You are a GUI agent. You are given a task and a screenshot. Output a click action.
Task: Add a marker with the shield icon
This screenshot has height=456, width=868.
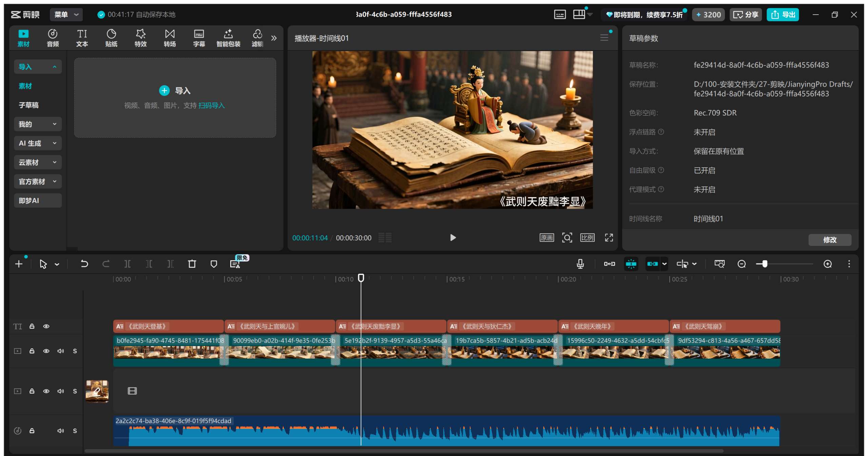pos(214,264)
